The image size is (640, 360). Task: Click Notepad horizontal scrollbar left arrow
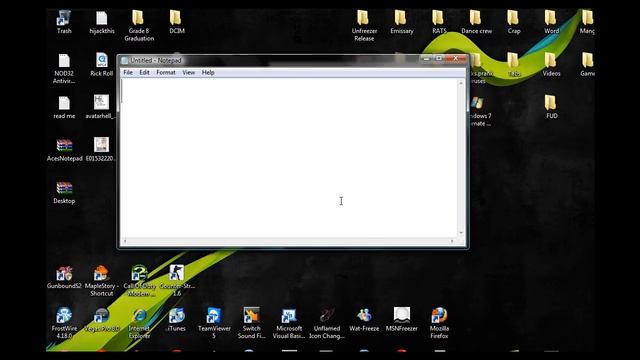pyautogui.click(x=125, y=241)
